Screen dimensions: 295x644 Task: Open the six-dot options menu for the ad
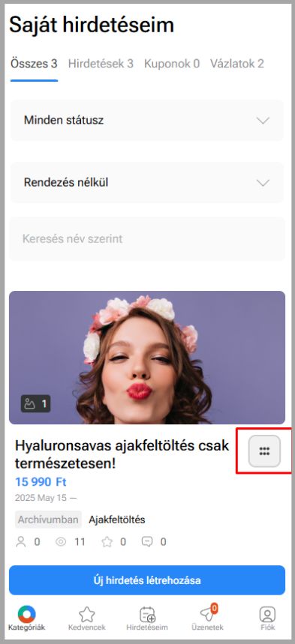click(264, 451)
